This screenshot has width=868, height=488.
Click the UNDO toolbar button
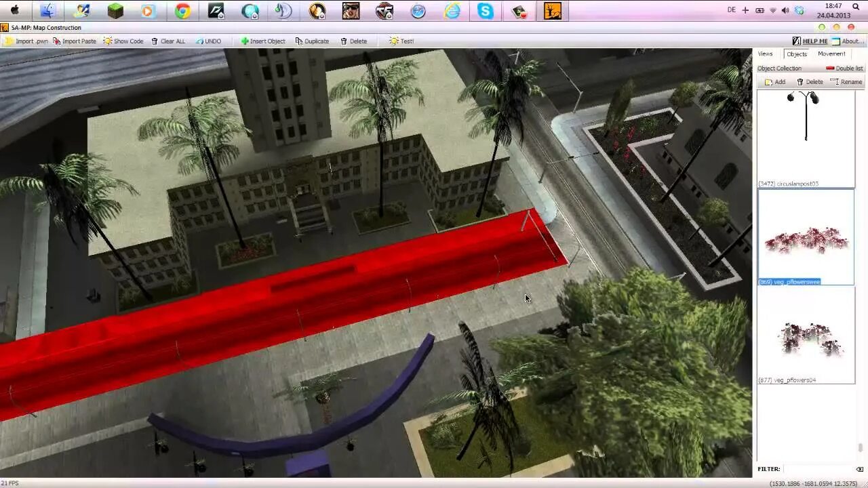(208, 41)
